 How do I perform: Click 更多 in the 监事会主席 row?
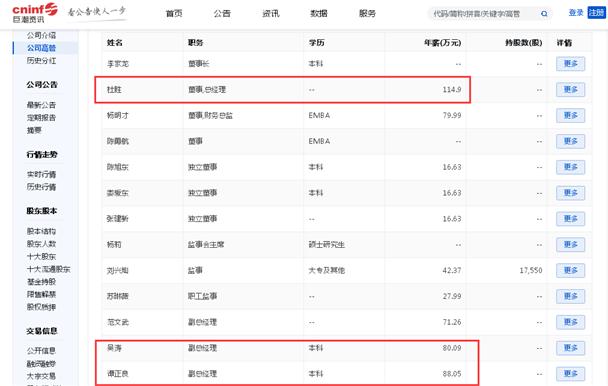pos(570,245)
